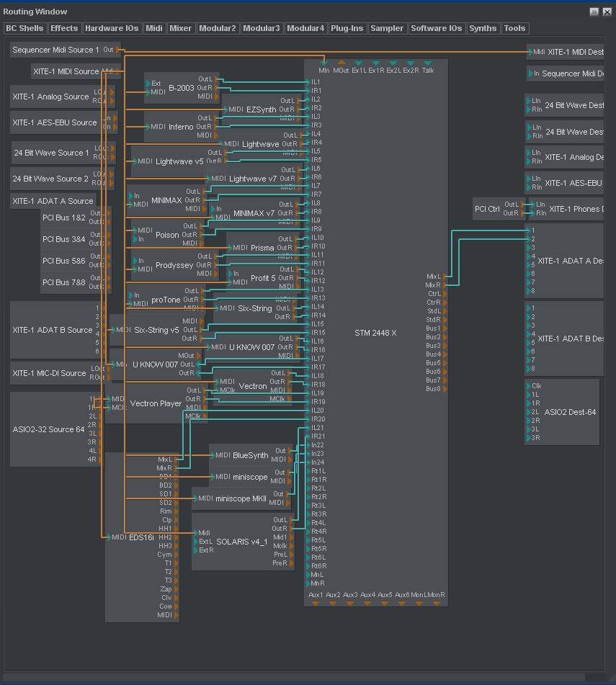This screenshot has height=685, width=616.
Task: Switch to the Synths tab
Action: 483,28
